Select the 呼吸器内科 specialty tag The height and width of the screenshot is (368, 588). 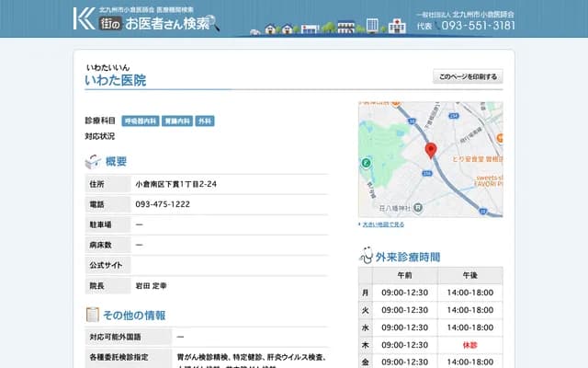click(x=141, y=121)
